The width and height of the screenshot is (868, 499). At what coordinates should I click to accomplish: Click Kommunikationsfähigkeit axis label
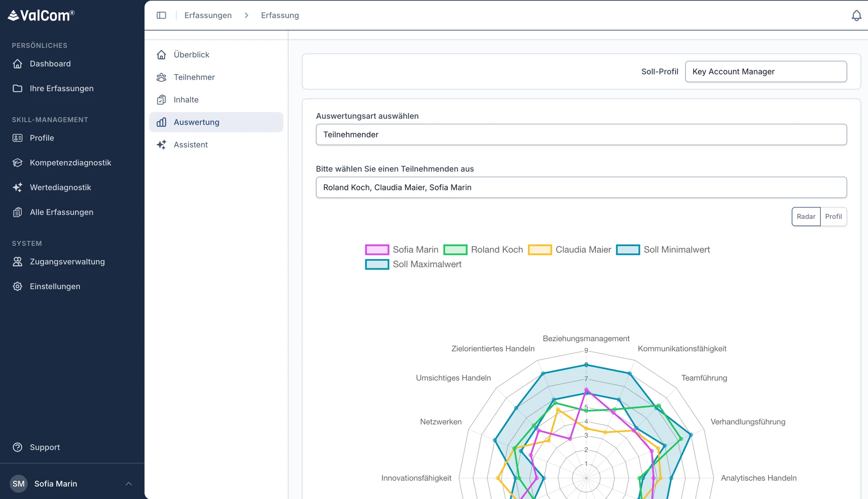pos(682,349)
